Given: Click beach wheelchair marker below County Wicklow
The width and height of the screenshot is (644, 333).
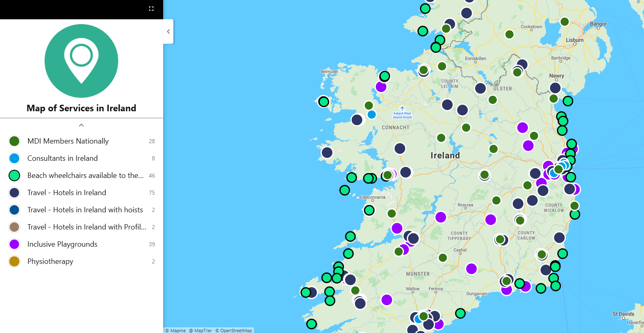Looking at the screenshot, I should click(x=575, y=214).
